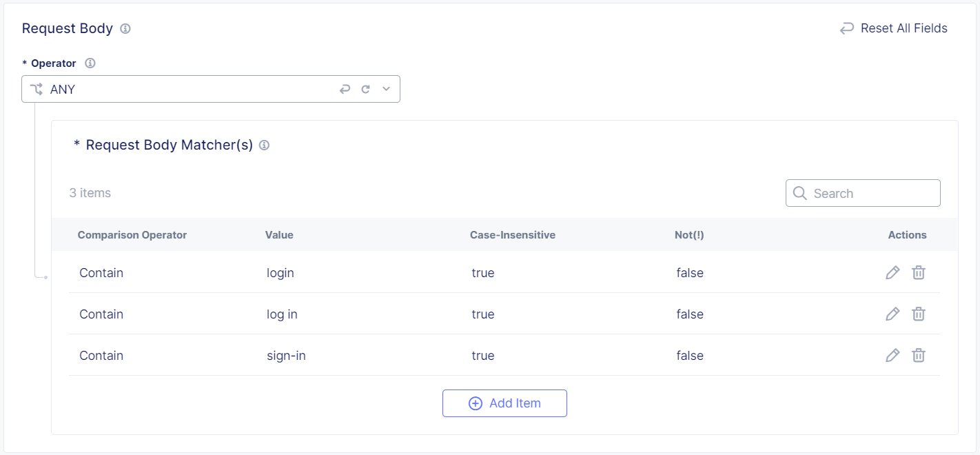This screenshot has width=980, height=455.
Task: Delete the "sign-in" matcher row
Action: tap(919, 355)
